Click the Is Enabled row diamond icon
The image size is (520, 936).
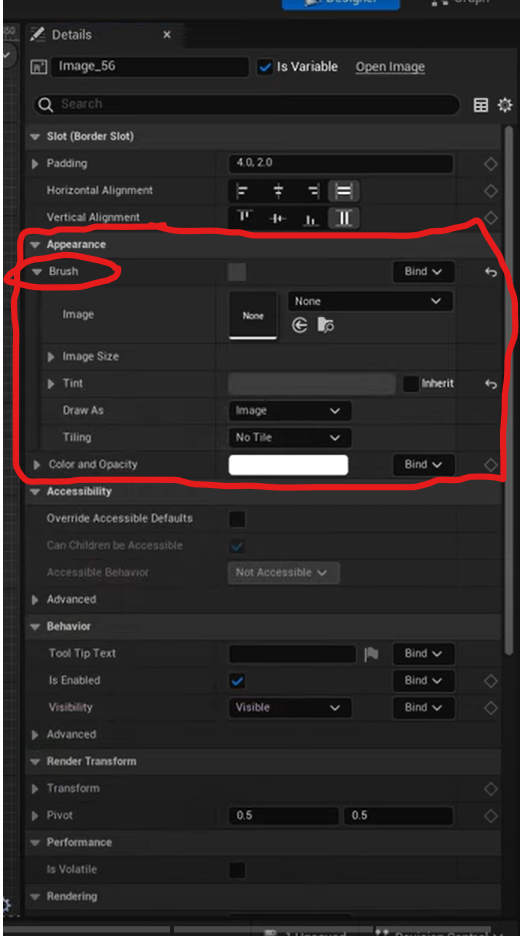pos(491,681)
